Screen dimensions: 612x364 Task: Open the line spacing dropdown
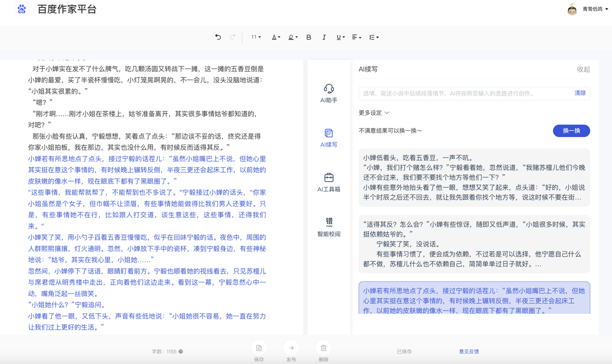(374, 37)
